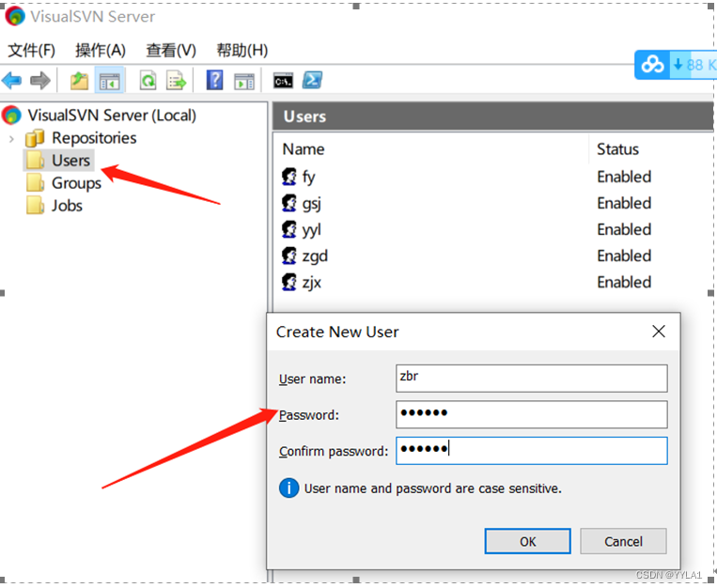Click the Back arrow toolbar icon
The image size is (717, 588).
point(12,81)
